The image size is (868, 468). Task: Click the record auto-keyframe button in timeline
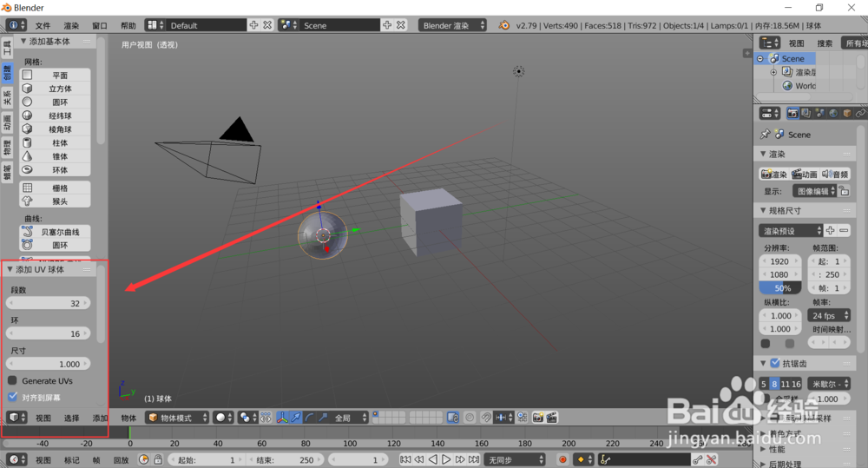pyautogui.click(x=562, y=459)
